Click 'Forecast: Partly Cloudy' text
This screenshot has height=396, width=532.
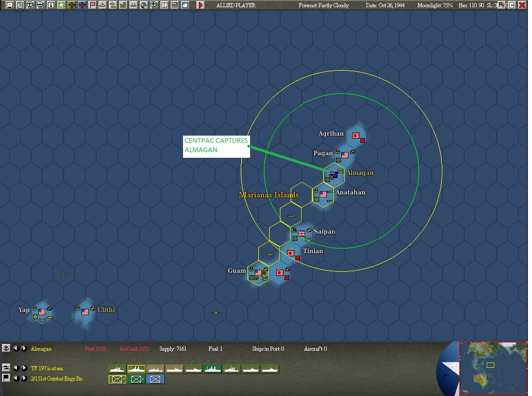click(324, 6)
